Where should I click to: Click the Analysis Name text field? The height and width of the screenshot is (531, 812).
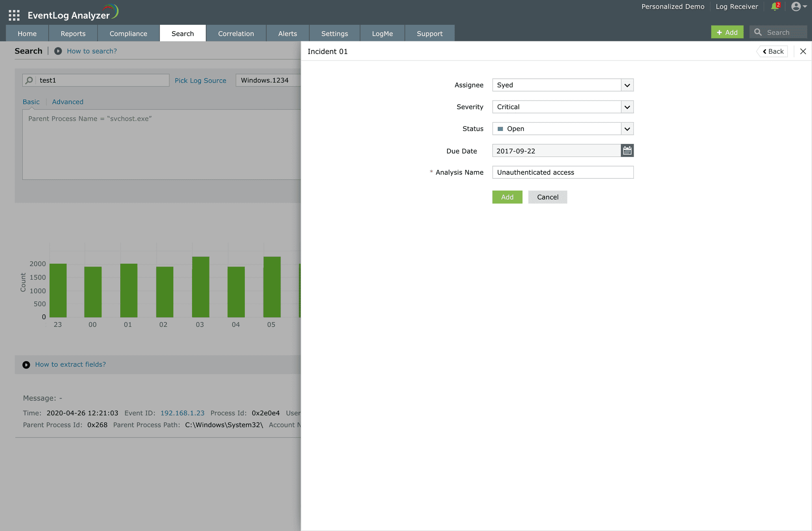point(562,172)
